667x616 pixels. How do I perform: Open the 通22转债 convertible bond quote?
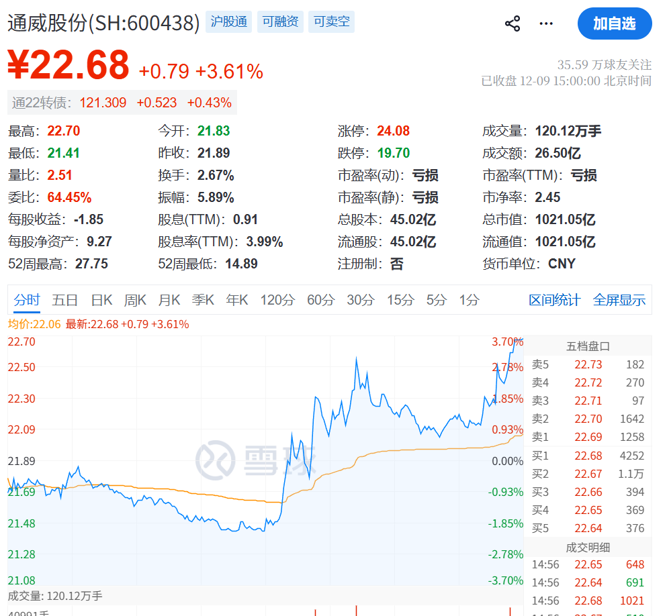coord(121,102)
